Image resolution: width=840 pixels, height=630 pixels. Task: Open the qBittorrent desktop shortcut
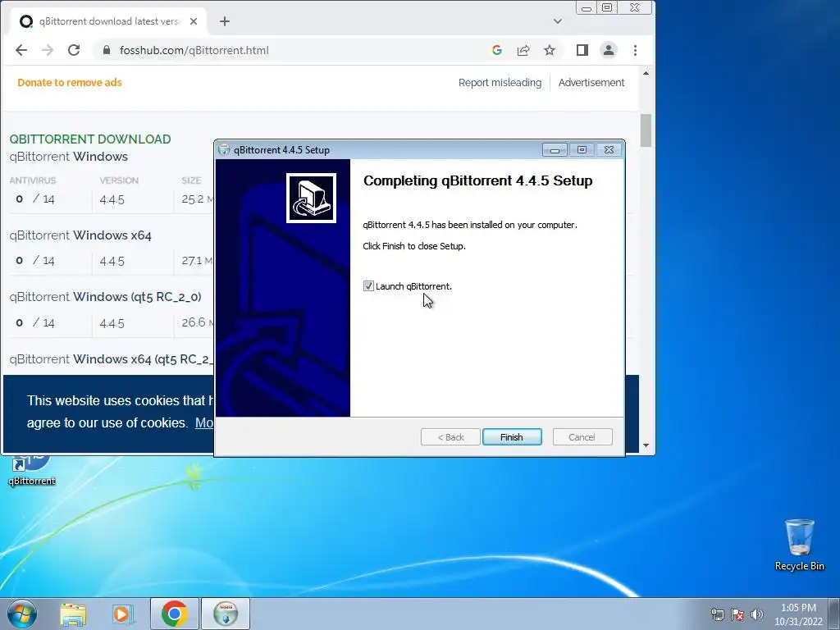(32, 470)
